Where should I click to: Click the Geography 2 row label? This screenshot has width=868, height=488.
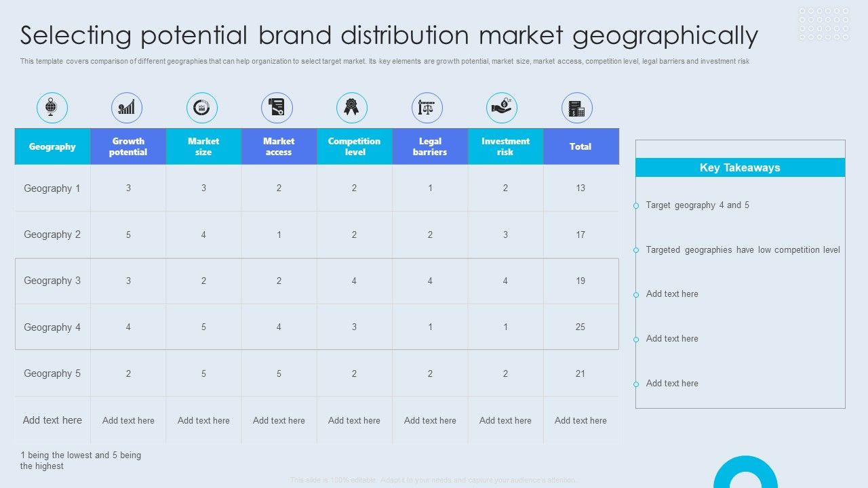52,235
